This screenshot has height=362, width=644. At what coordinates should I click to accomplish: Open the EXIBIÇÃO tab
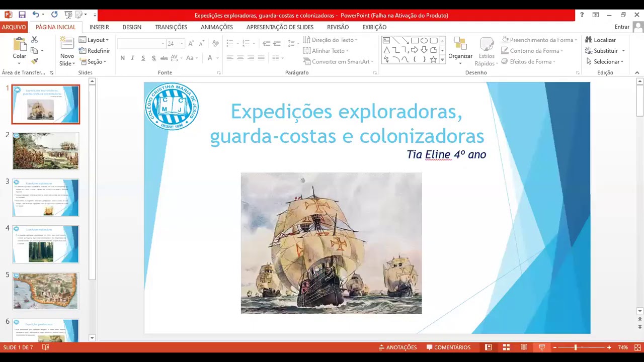374,27
